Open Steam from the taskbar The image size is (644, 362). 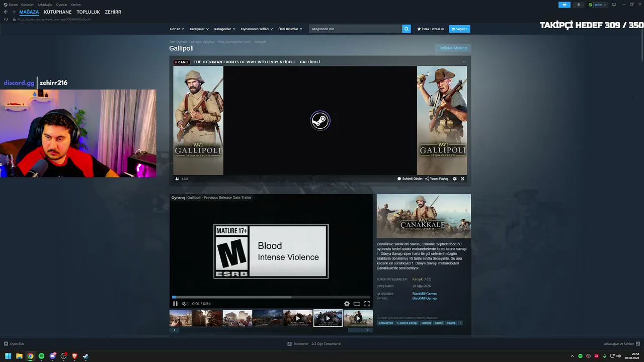[86, 356]
